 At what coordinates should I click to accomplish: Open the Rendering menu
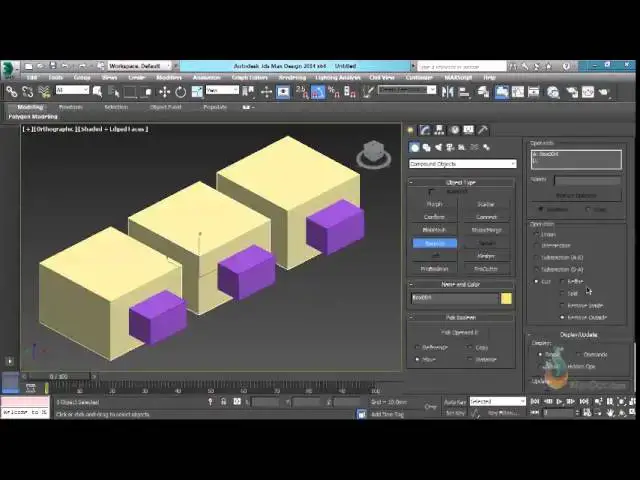292,78
